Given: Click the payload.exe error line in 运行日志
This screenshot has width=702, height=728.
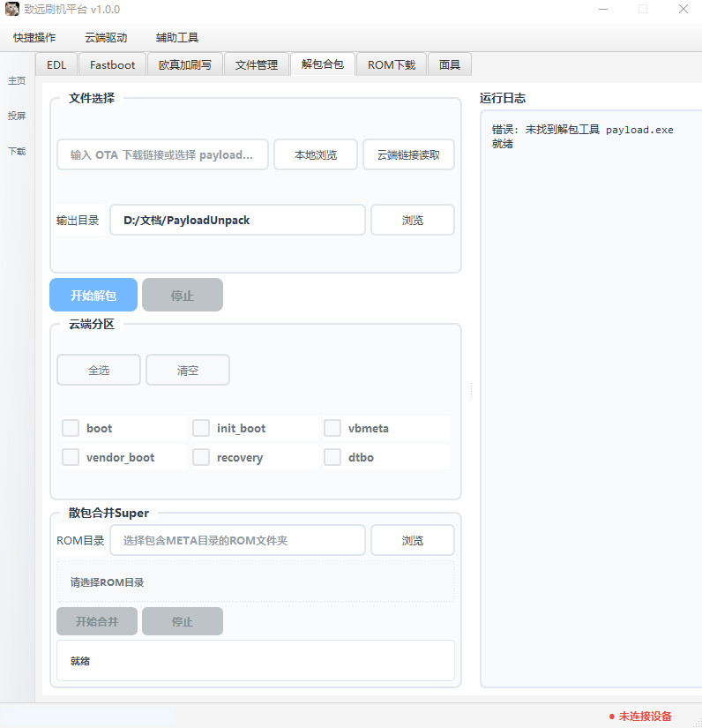Looking at the screenshot, I should tap(582, 130).
